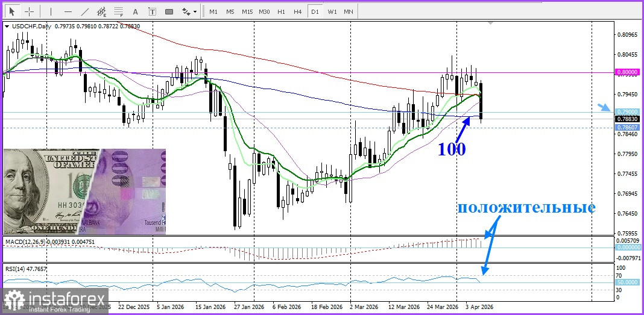Select the Fibonacci retracement tool
Image resolution: width=644 pixels, height=315 pixels.
tap(119, 11)
